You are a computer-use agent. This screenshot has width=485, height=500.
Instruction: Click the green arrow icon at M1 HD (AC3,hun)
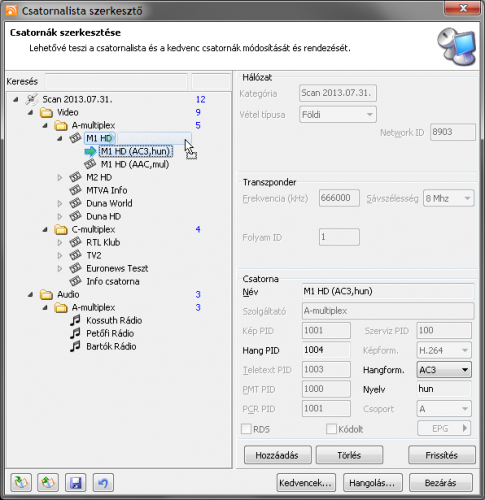[90, 151]
